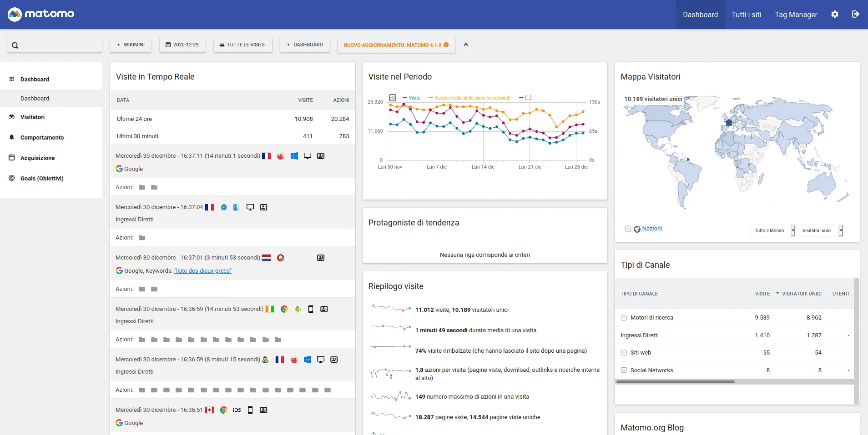
Task: Click the 'liste des dieux grecs' keyword link
Action: pos(203,271)
